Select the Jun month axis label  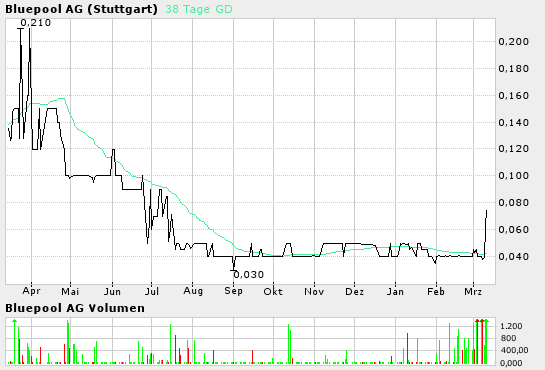112,291
